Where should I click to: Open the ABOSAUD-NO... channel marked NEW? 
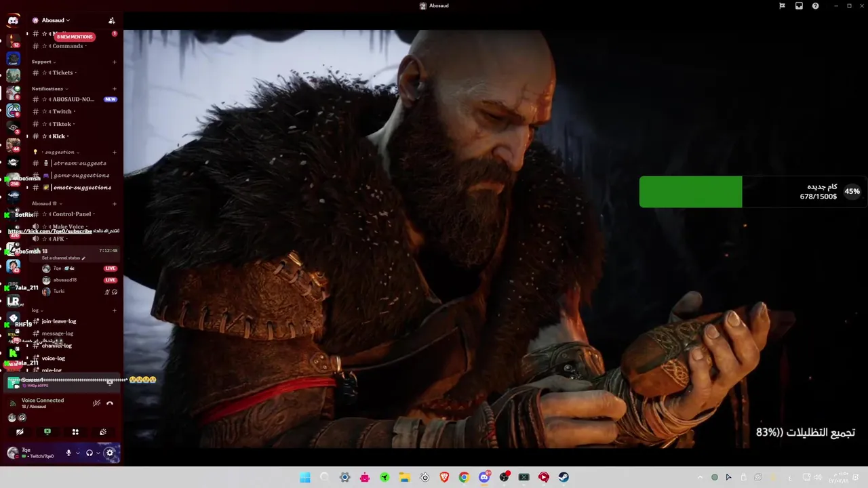(73, 100)
